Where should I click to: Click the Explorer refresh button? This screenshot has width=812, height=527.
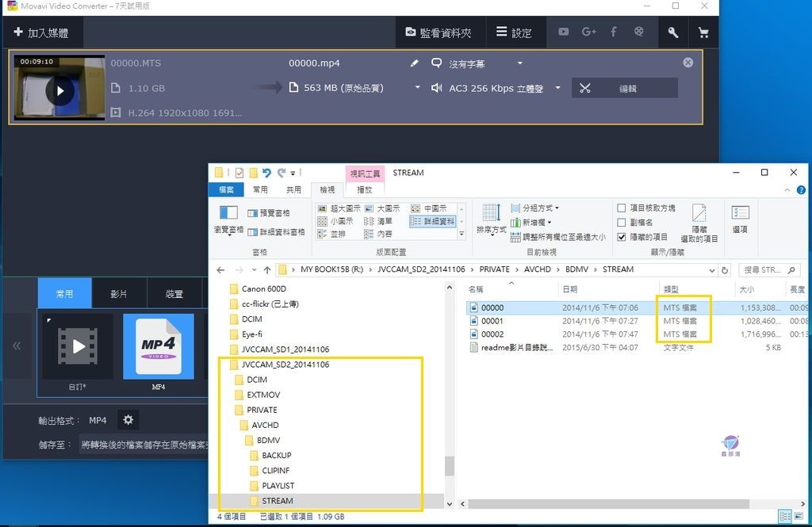pos(725,269)
